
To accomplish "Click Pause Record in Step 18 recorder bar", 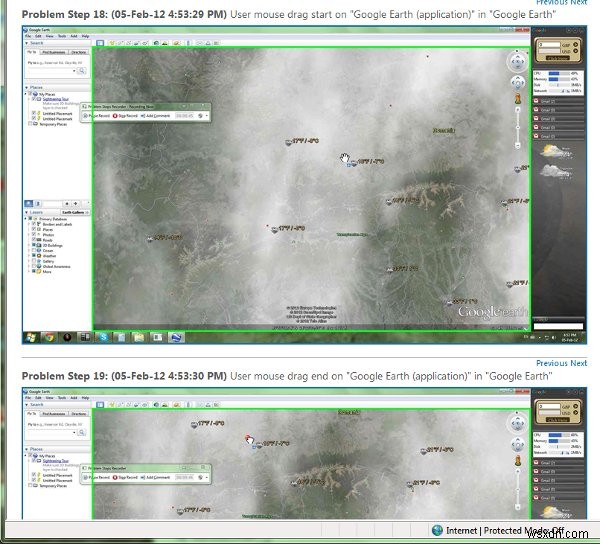I will click(96, 116).
